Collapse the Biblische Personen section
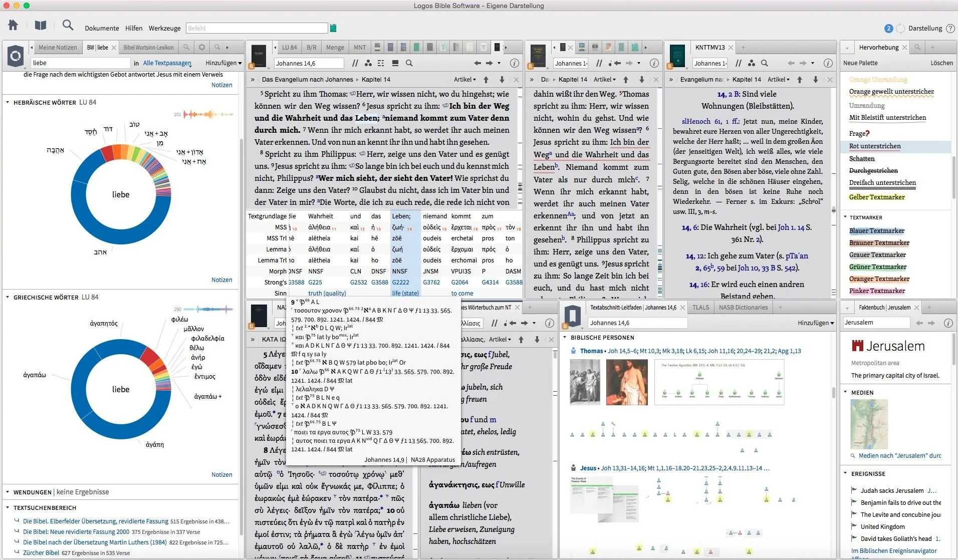 (565, 338)
